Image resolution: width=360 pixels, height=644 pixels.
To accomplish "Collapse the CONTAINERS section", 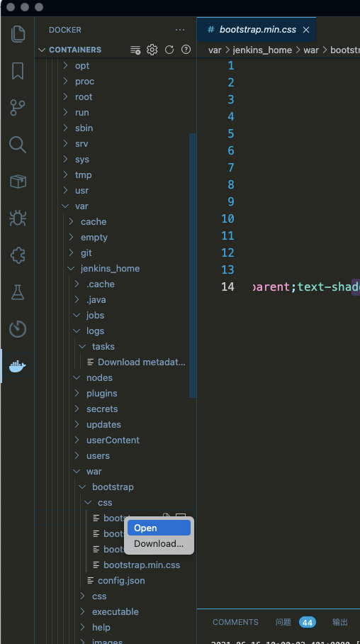I will [x=70, y=50].
